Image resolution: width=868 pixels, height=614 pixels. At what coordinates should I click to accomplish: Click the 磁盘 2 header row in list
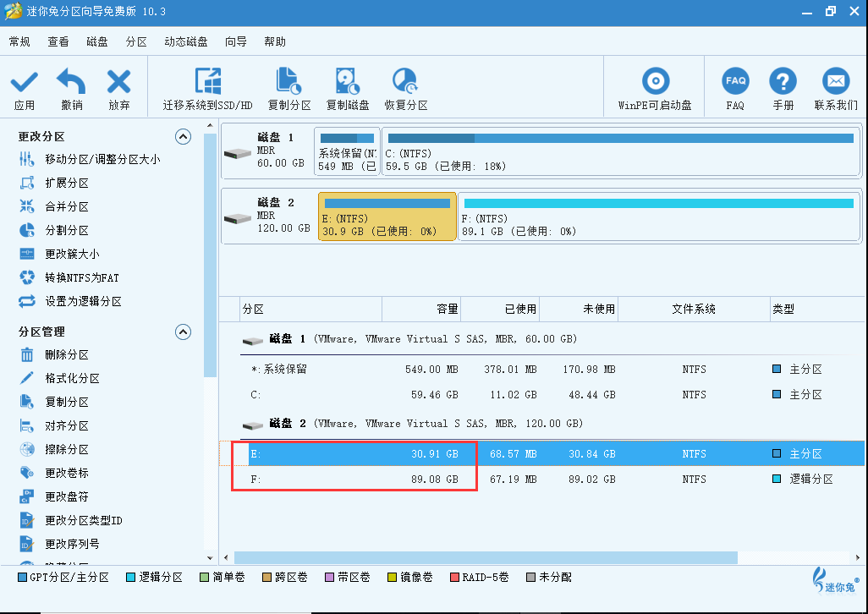(x=541, y=424)
